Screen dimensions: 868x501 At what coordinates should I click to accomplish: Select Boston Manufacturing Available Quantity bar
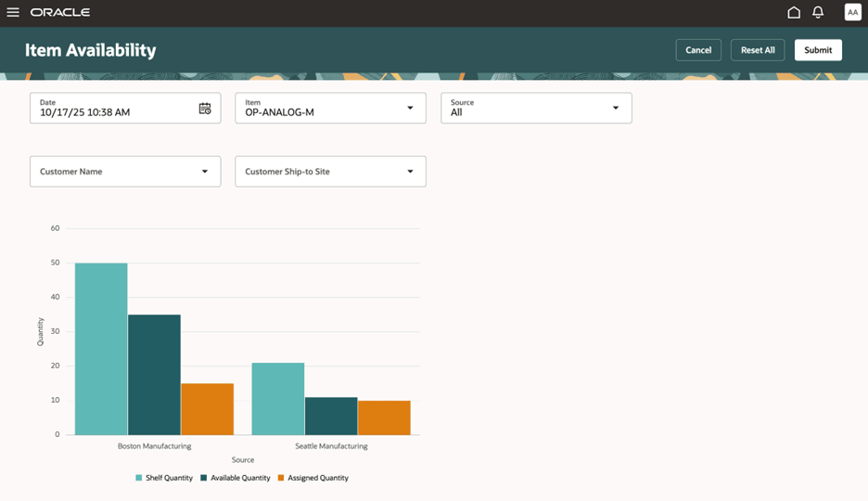point(155,375)
